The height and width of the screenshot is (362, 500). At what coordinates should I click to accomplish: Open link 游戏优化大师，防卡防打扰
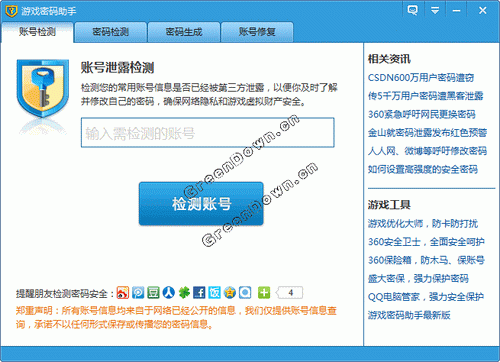point(423,223)
